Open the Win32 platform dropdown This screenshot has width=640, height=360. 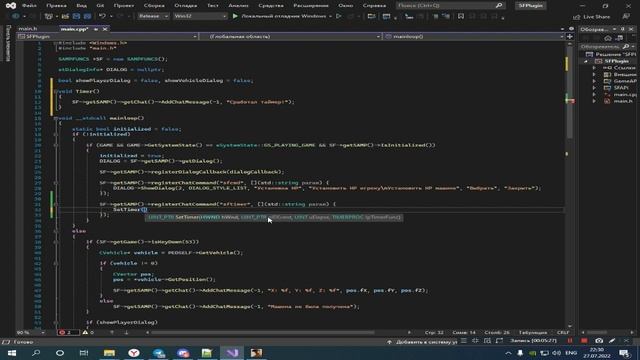point(200,16)
